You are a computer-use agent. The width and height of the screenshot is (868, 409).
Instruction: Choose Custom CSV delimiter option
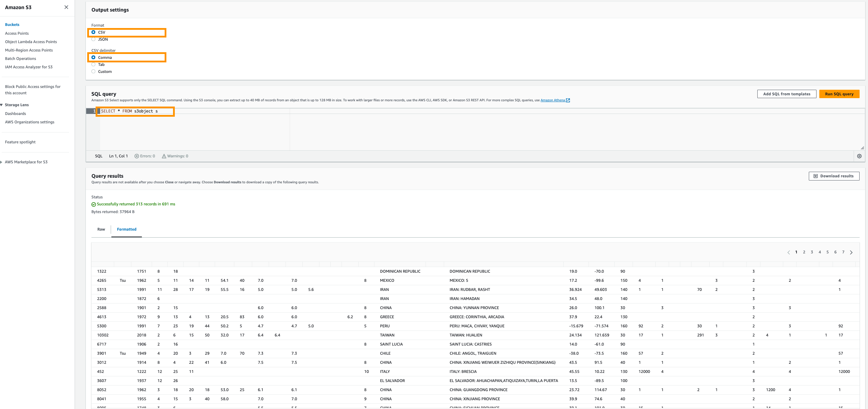(x=94, y=71)
